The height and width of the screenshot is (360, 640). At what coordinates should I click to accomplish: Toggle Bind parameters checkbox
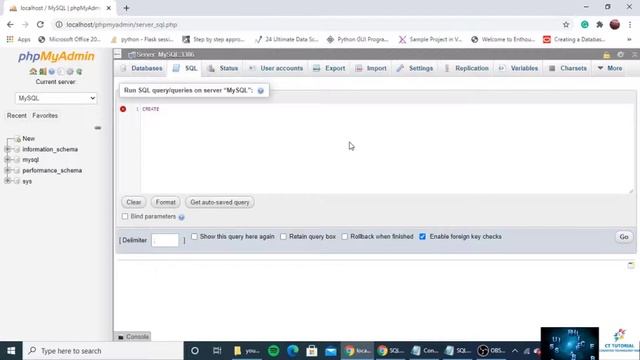(x=125, y=216)
